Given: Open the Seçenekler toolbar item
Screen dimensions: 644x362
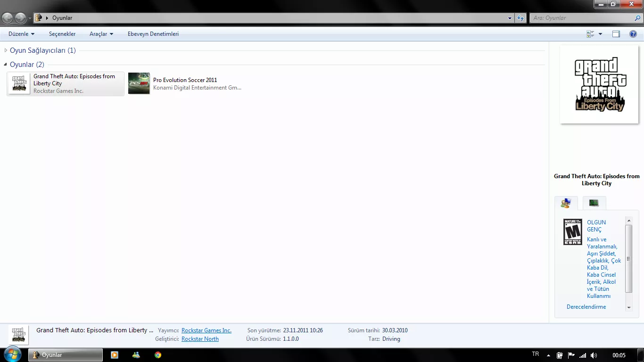Looking at the screenshot, I should click(62, 34).
